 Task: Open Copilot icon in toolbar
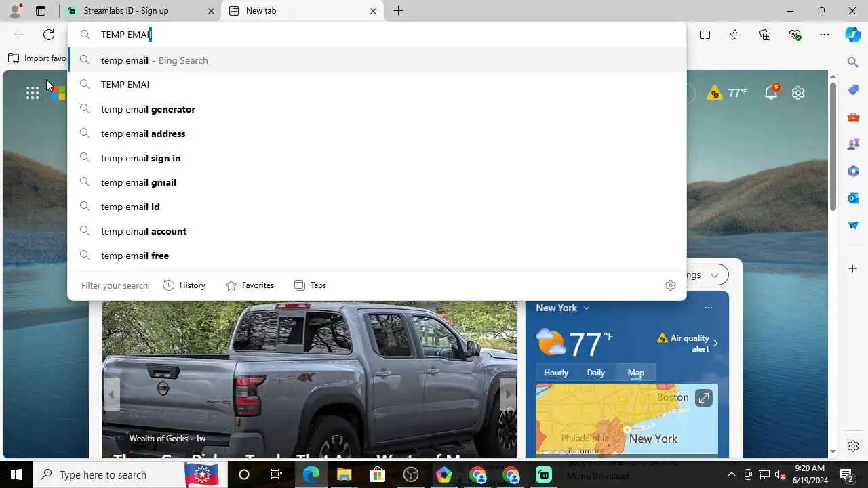pos(853,35)
